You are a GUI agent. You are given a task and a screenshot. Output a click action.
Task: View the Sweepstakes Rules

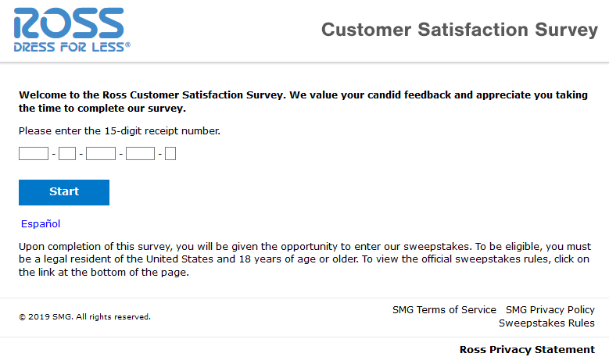coord(546,323)
